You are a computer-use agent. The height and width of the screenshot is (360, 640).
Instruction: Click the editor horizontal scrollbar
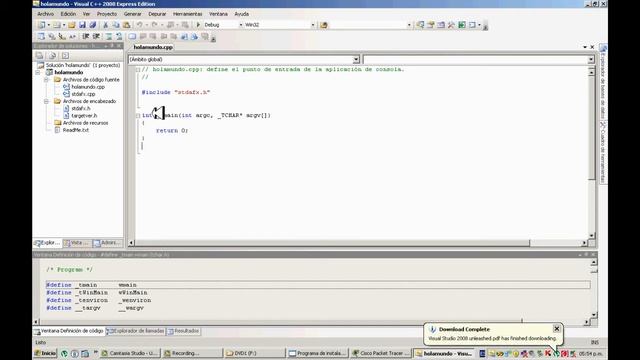(x=357, y=243)
